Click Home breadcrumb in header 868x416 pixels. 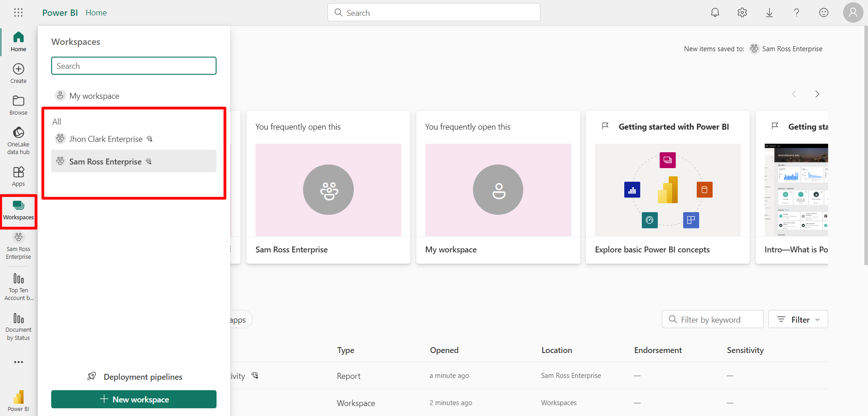coord(96,13)
